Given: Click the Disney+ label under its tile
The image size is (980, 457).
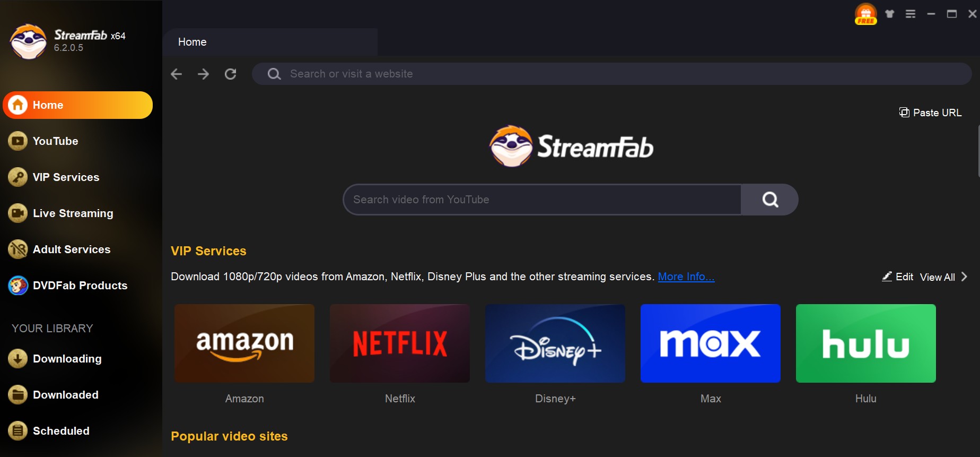Looking at the screenshot, I should pos(555,399).
